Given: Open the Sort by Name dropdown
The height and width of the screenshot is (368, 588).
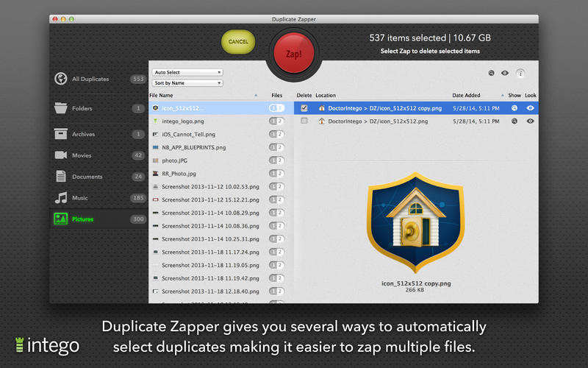Looking at the screenshot, I should coord(187,83).
